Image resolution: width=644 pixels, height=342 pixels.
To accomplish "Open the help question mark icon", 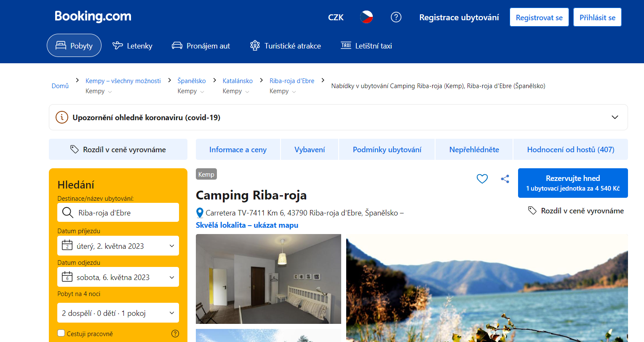I will [396, 17].
